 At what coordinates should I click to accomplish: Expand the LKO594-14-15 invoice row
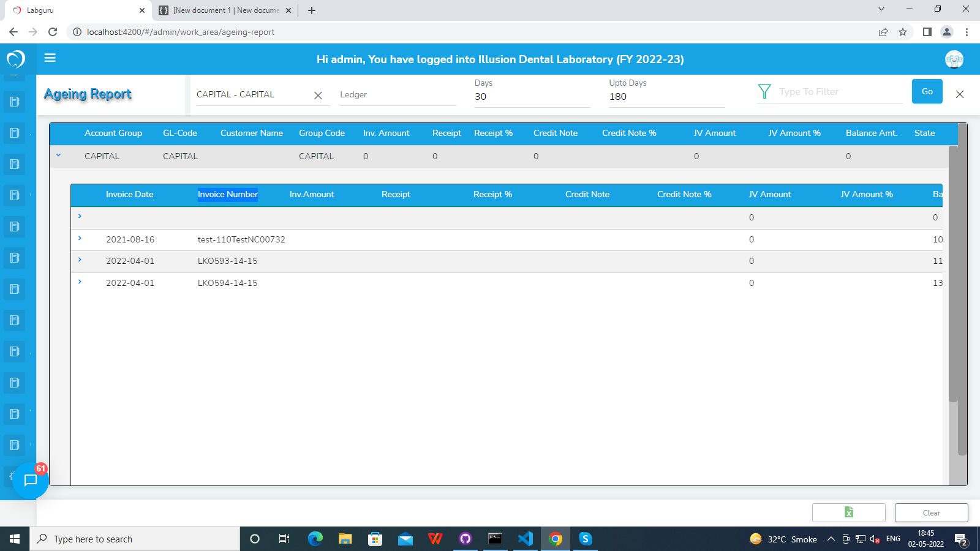point(80,282)
